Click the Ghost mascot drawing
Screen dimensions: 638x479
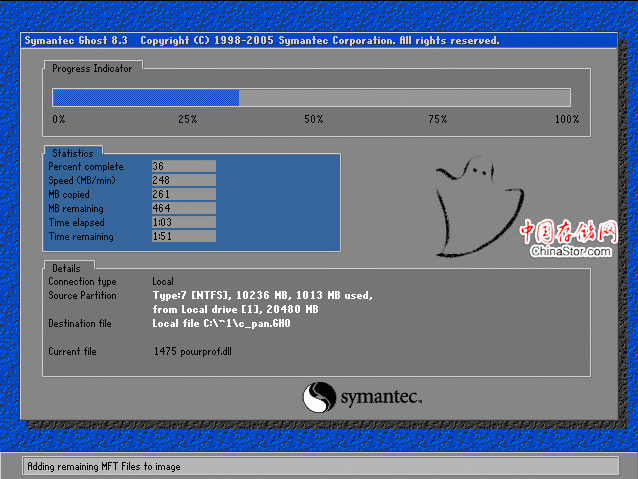click(x=479, y=207)
